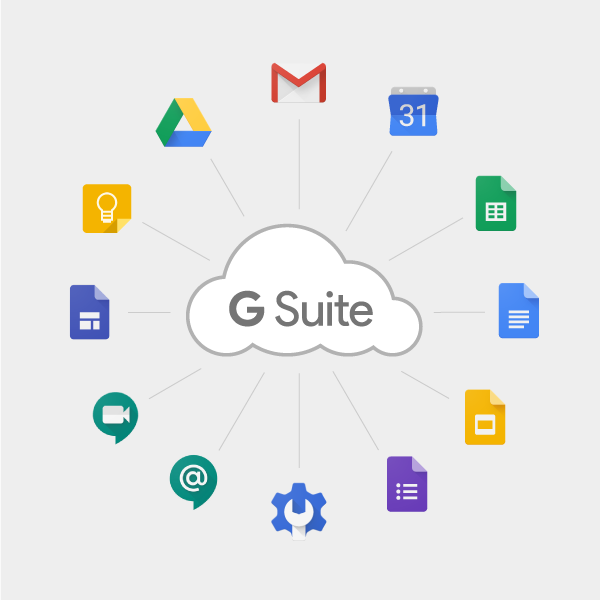Click the Admin gear and wrench icon

pyautogui.click(x=299, y=511)
